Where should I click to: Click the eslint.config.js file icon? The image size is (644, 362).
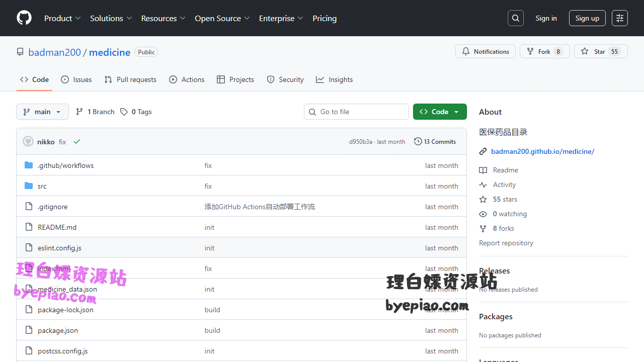coord(29,247)
